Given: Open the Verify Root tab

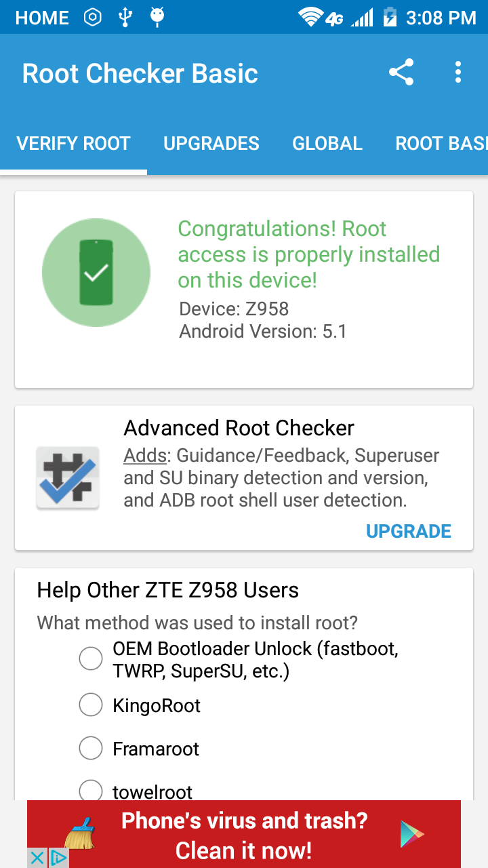Looking at the screenshot, I should click(73, 144).
